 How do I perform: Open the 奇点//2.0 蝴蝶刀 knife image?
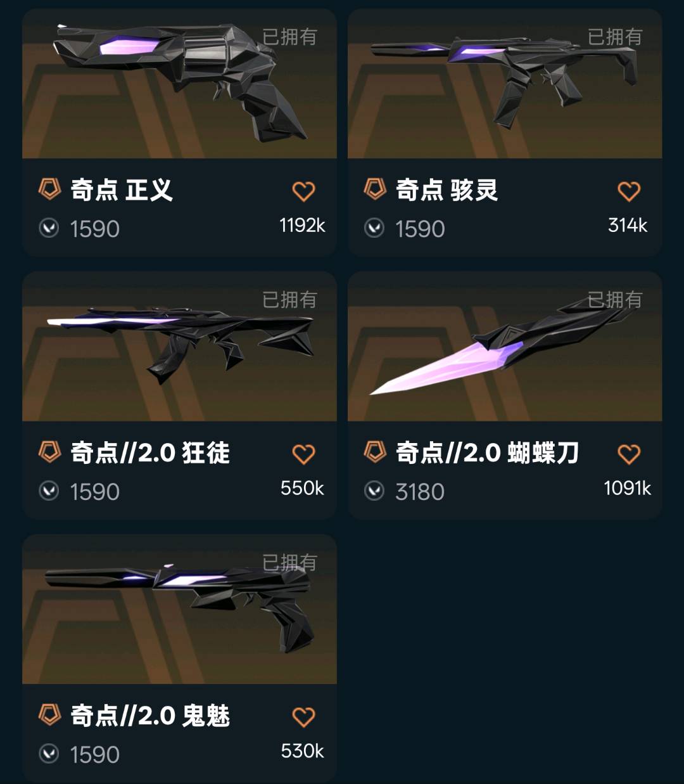pyautogui.click(x=505, y=347)
